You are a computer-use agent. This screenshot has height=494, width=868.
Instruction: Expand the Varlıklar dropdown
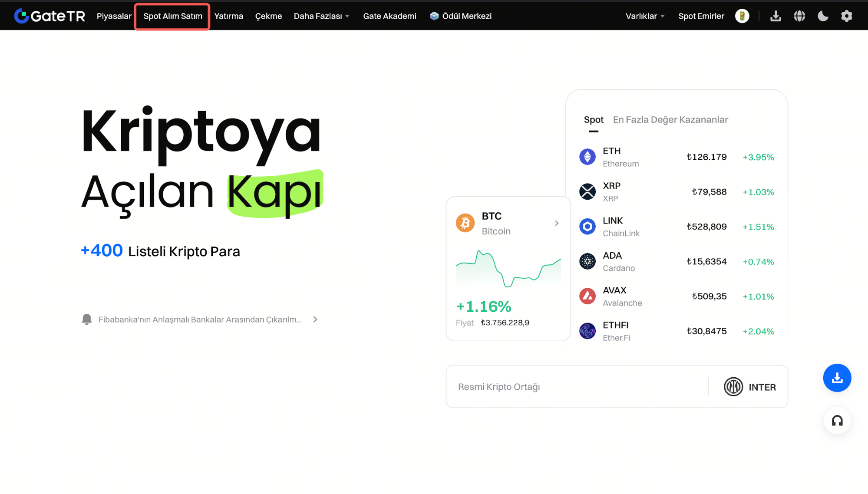click(x=645, y=16)
